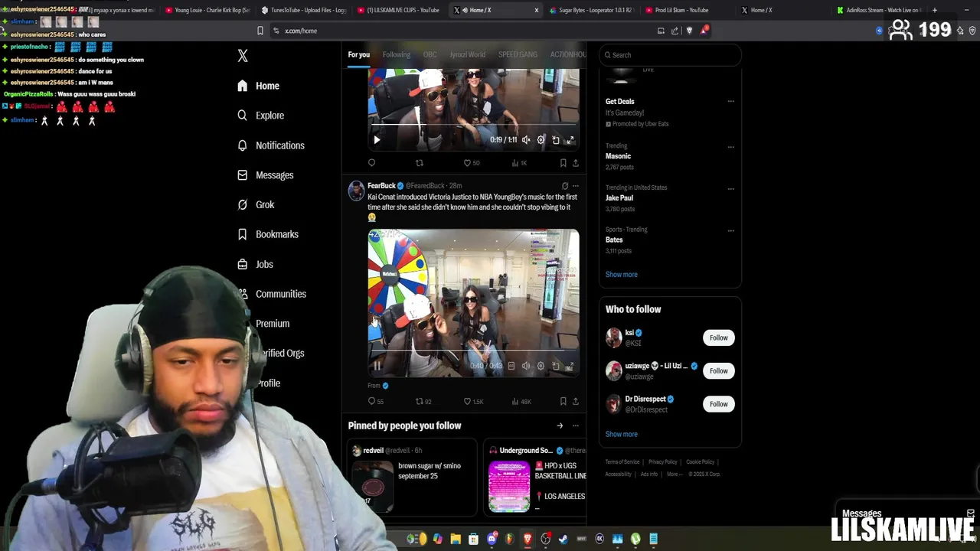
Task: Open File Explorer from the taskbar
Action: pyautogui.click(x=456, y=539)
